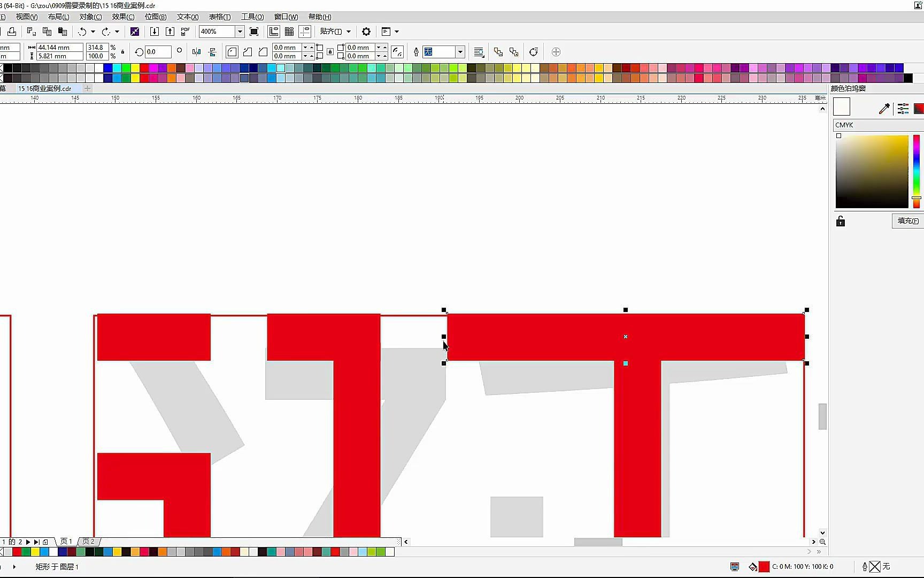Toggle show rulers button
This screenshot has height=578, width=924.
tap(274, 32)
